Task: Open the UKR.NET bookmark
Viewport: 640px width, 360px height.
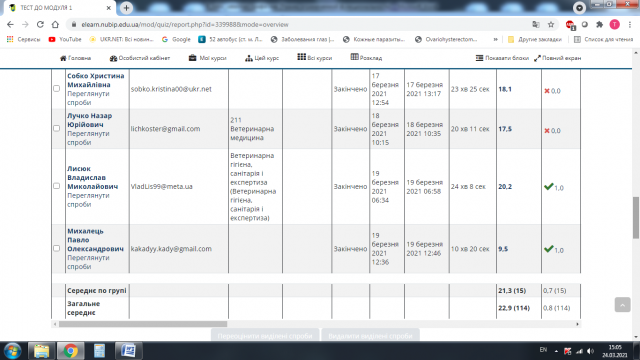Action: (121, 39)
